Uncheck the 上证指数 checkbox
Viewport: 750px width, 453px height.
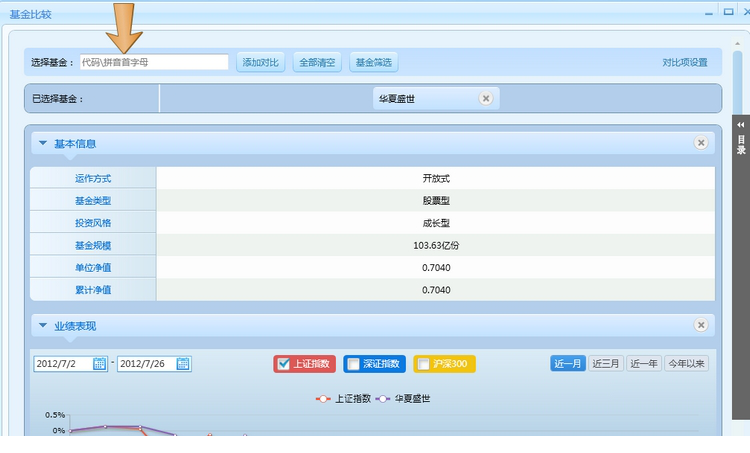click(x=284, y=364)
